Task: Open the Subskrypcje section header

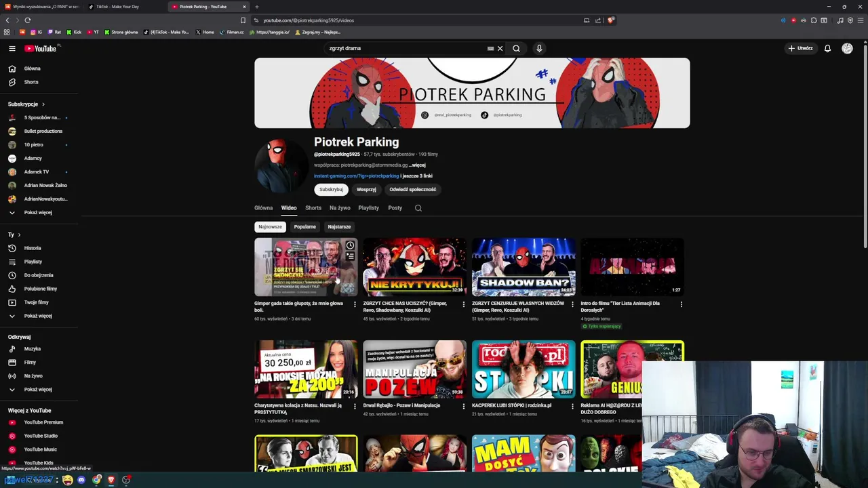Action: [26, 104]
